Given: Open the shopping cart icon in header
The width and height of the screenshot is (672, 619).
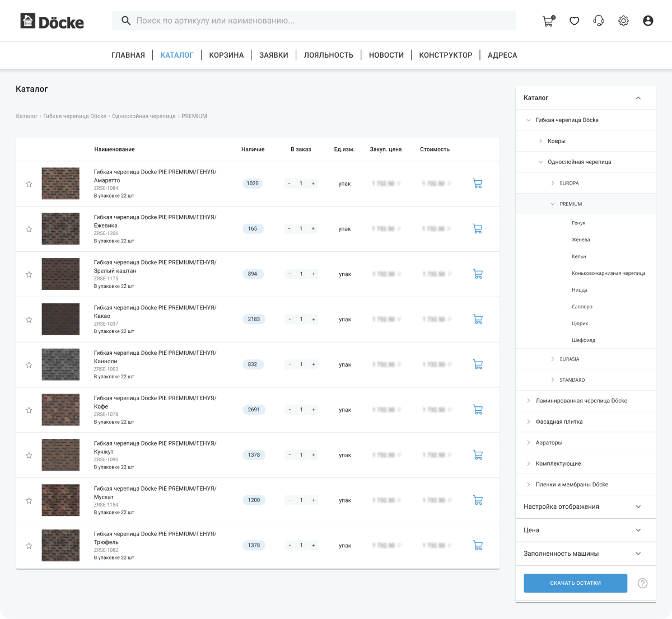Looking at the screenshot, I should coord(548,21).
